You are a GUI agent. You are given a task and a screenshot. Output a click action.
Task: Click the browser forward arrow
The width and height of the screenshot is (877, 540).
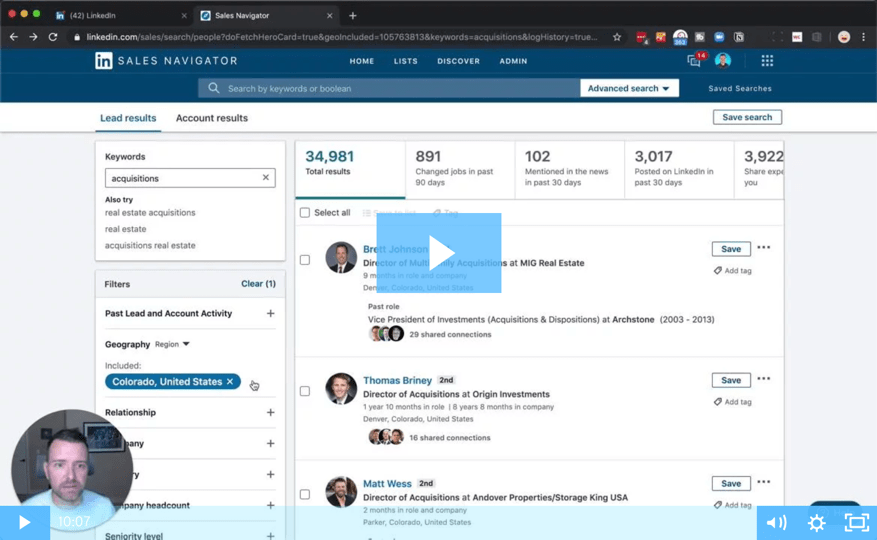pyautogui.click(x=34, y=37)
